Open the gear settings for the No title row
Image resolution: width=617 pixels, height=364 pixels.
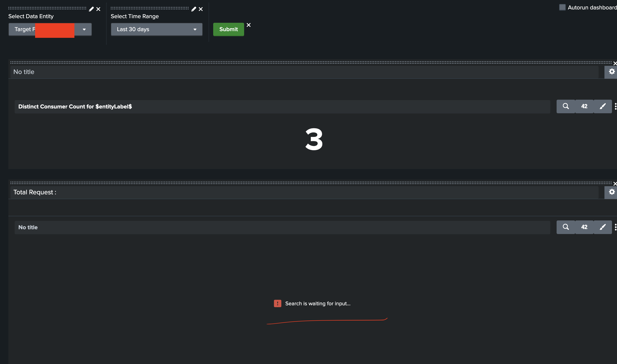tap(611, 72)
